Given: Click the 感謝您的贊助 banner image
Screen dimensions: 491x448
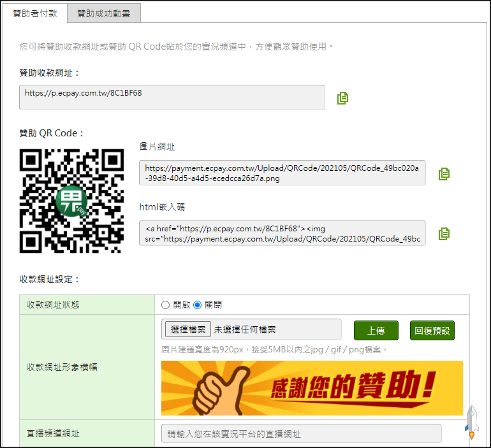Looking at the screenshot, I should [x=312, y=388].
